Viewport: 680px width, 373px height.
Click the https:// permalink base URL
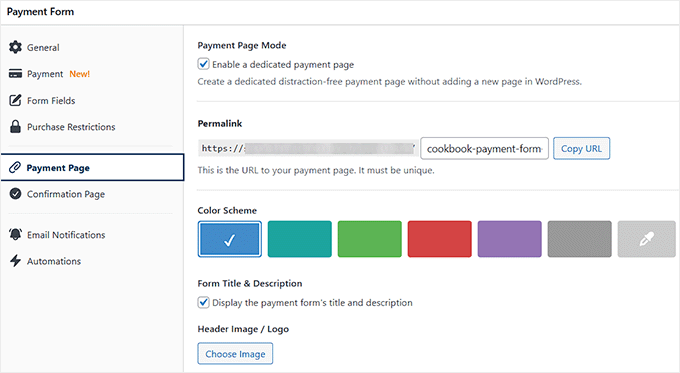308,148
